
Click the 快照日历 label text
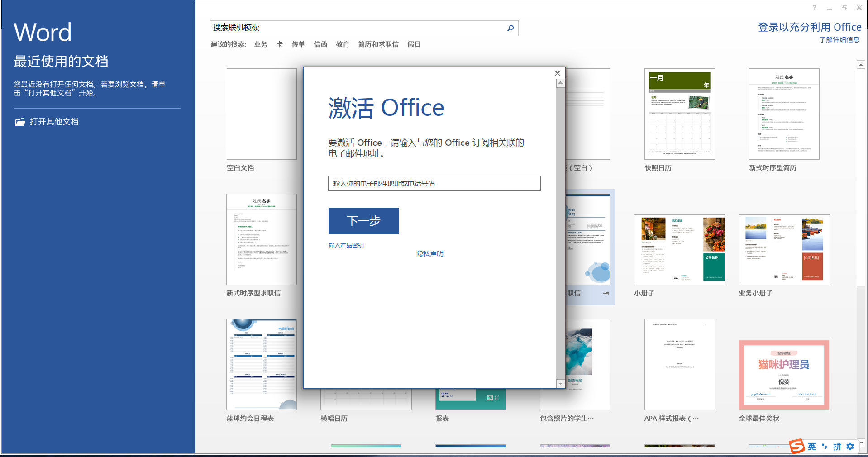point(658,168)
